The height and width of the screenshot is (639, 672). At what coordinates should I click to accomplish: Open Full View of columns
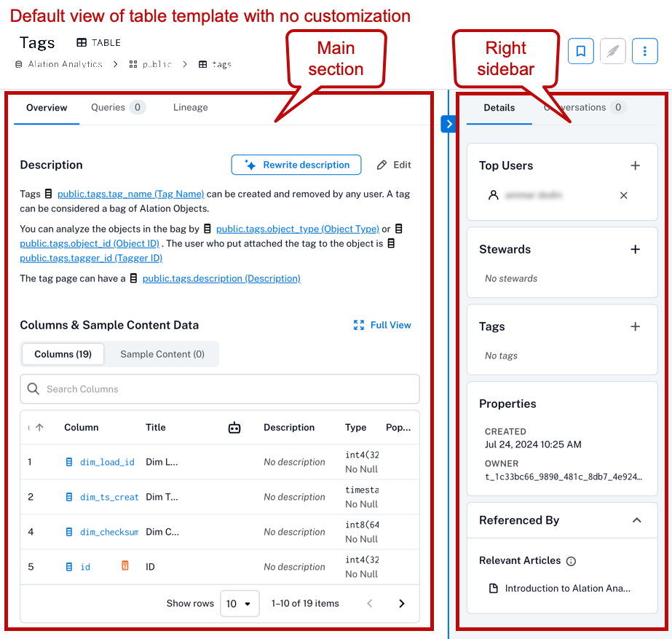click(382, 325)
